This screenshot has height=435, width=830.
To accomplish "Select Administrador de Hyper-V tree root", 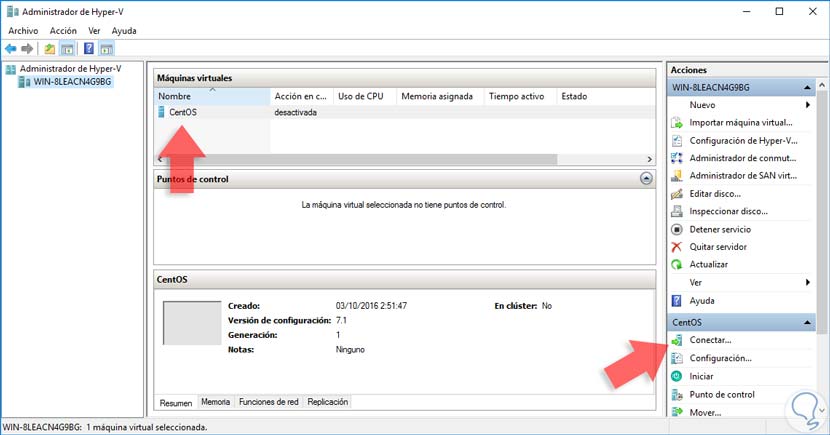I will pos(70,69).
